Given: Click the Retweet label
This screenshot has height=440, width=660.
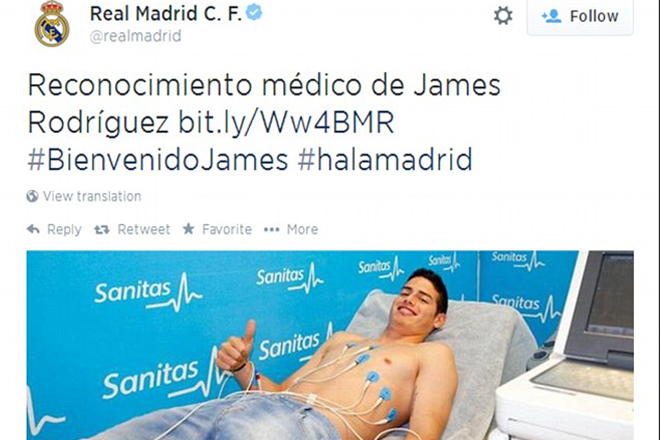Looking at the screenshot, I should click(144, 229).
